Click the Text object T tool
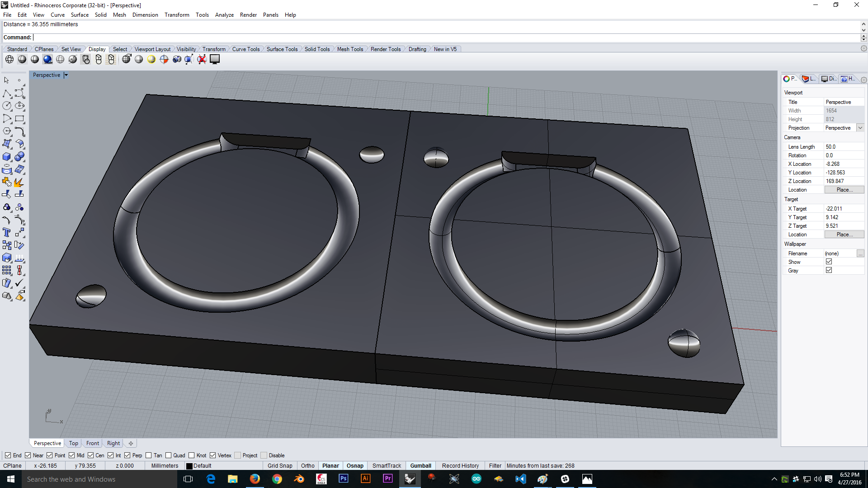The image size is (868, 488). point(7,233)
